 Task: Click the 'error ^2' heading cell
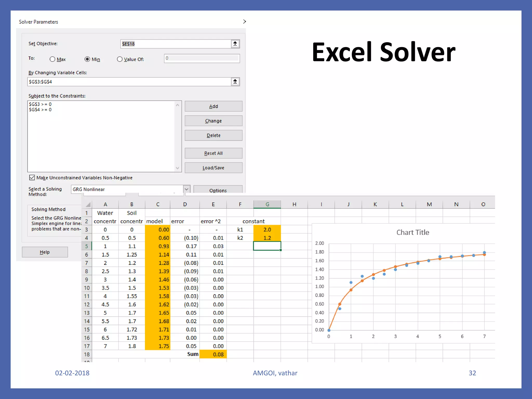[213, 221]
